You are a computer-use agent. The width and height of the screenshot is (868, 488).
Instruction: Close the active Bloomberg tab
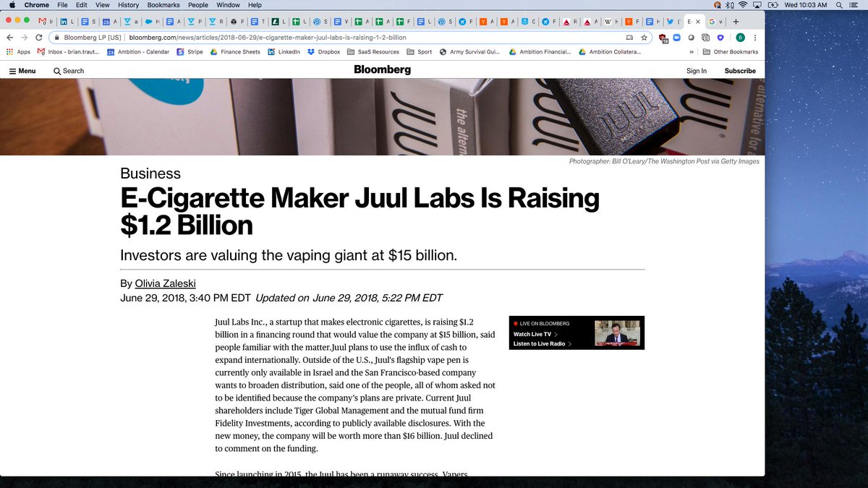[x=697, y=22]
